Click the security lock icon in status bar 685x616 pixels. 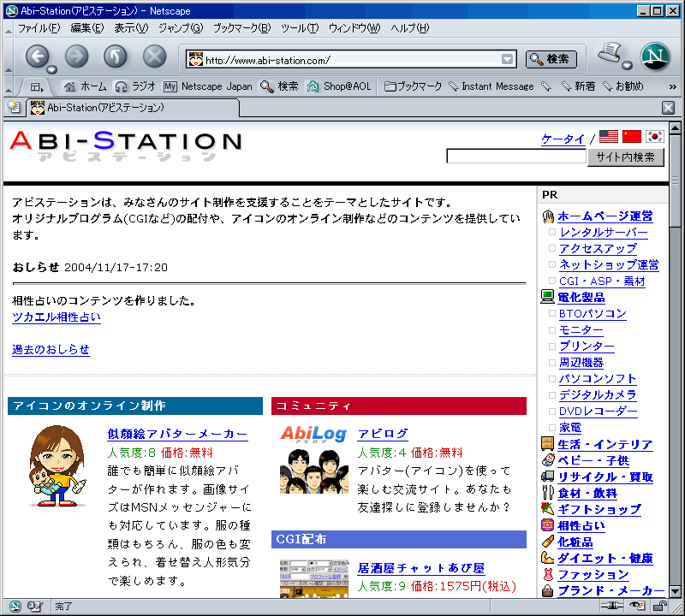tap(659, 606)
